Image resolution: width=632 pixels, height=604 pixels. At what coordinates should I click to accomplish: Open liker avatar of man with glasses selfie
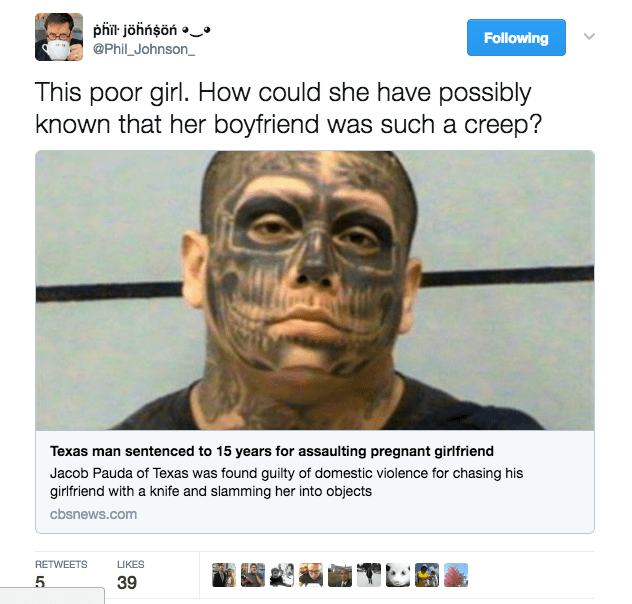pyautogui.click(x=311, y=575)
